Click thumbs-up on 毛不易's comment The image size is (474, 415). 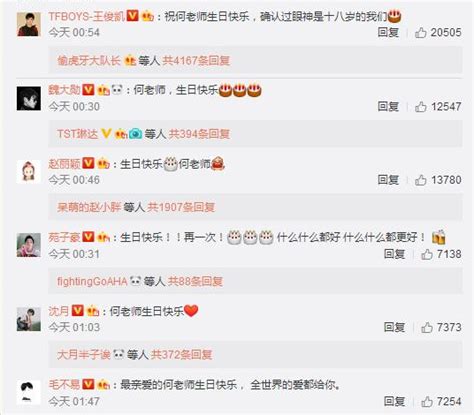(x=427, y=401)
